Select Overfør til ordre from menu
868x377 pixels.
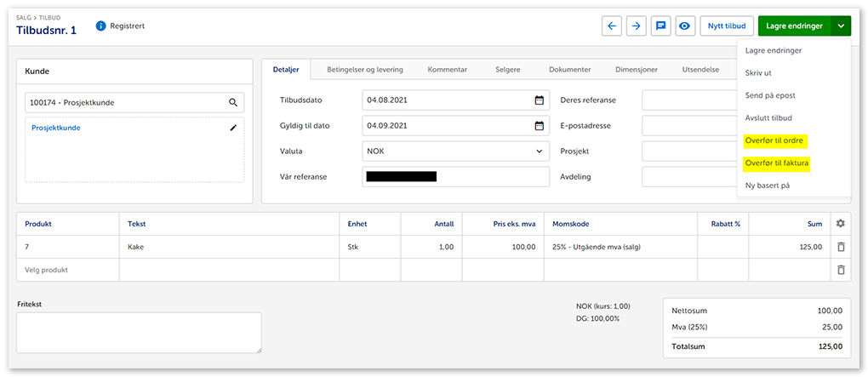click(x=774, y=140)
